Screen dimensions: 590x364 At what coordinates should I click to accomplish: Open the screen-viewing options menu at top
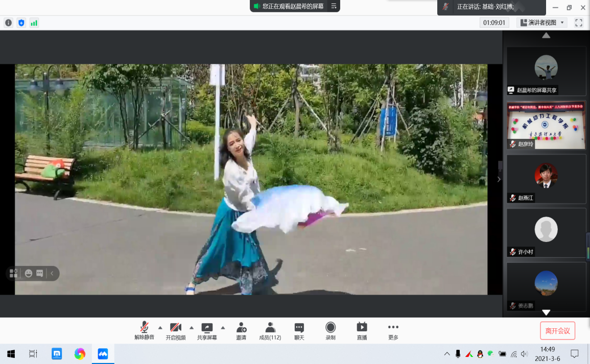click(334, 6)
